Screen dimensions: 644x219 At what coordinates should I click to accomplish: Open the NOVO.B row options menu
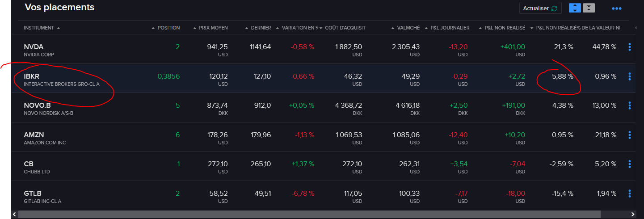pos(630,105)
